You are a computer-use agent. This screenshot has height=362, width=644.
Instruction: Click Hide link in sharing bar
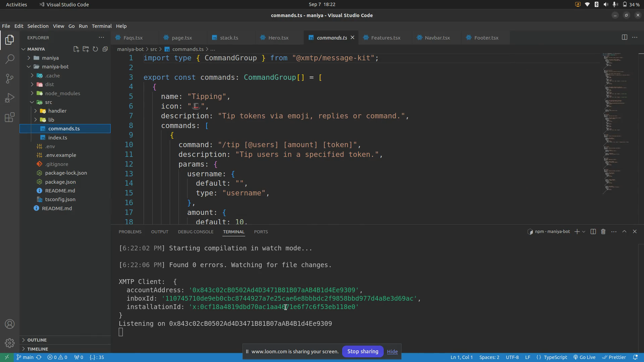[392, 352]
